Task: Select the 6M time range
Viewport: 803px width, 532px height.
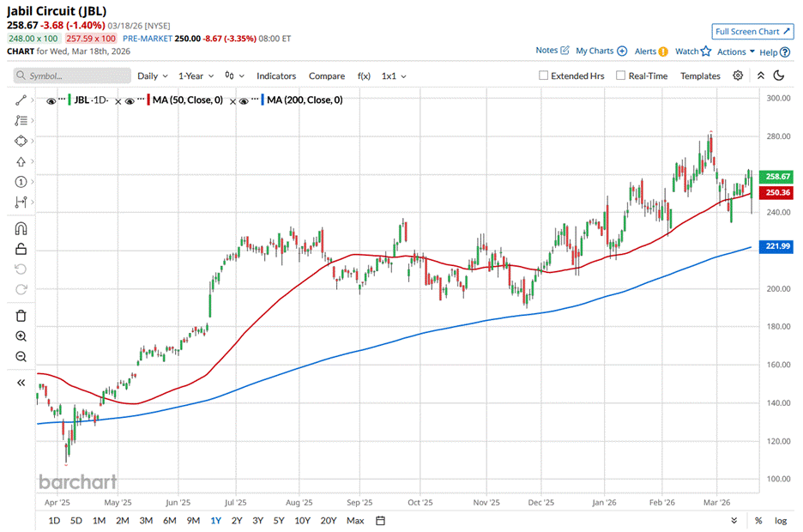Action: tap(170, 521)
